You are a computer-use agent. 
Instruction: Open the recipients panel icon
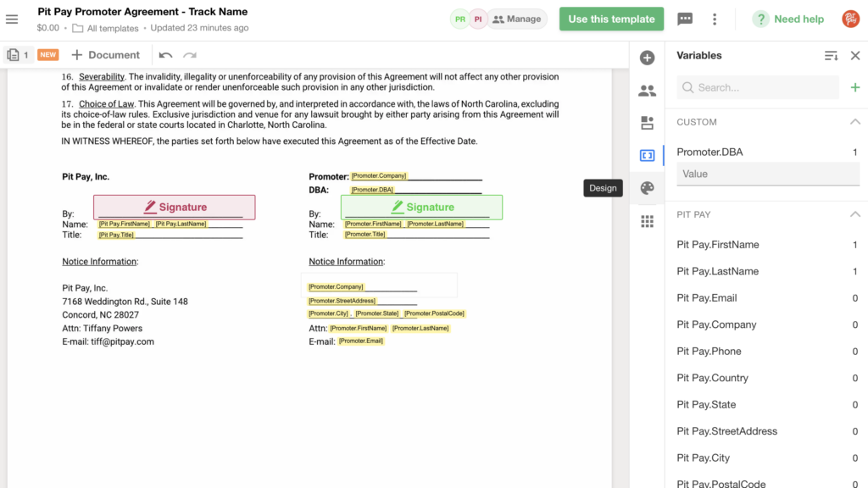(647, 91)
